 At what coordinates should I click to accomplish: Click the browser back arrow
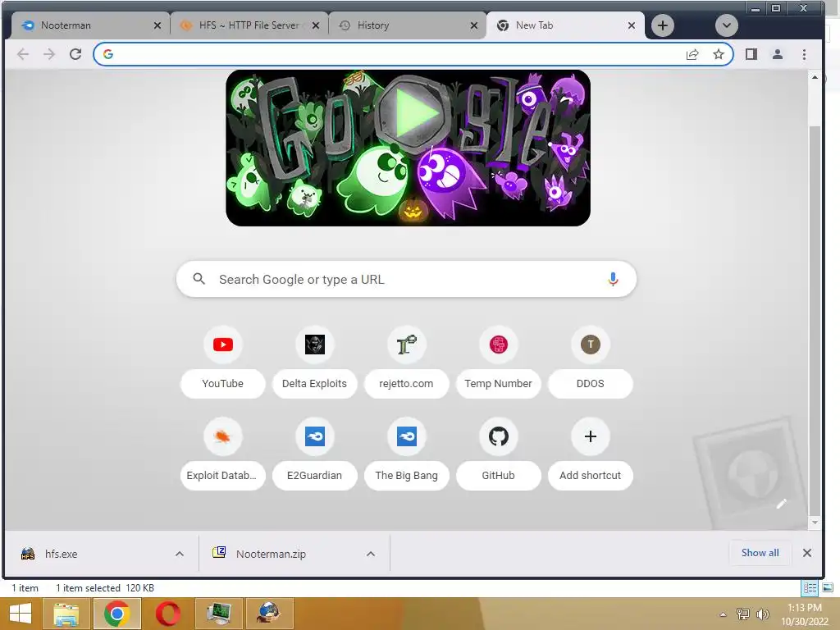tap(22, 54)
